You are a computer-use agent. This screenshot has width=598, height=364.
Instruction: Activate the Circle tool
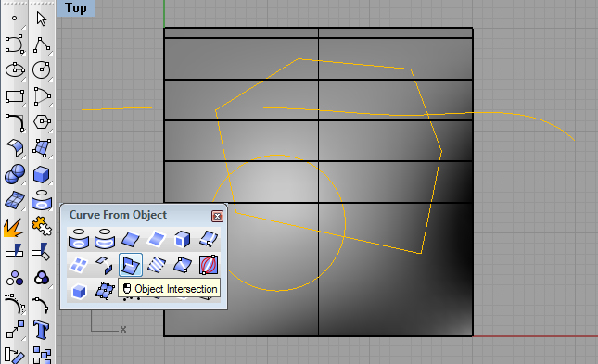pos(42,70)
